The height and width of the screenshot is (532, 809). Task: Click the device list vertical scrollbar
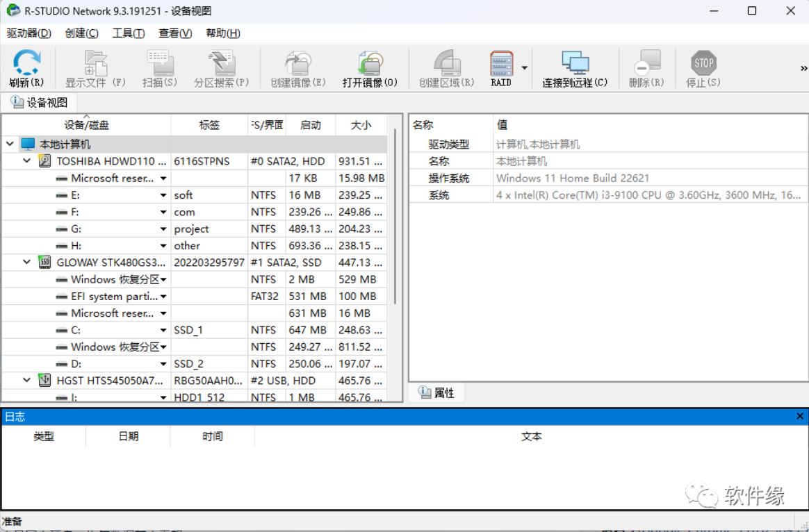click(x=395, y=217)
